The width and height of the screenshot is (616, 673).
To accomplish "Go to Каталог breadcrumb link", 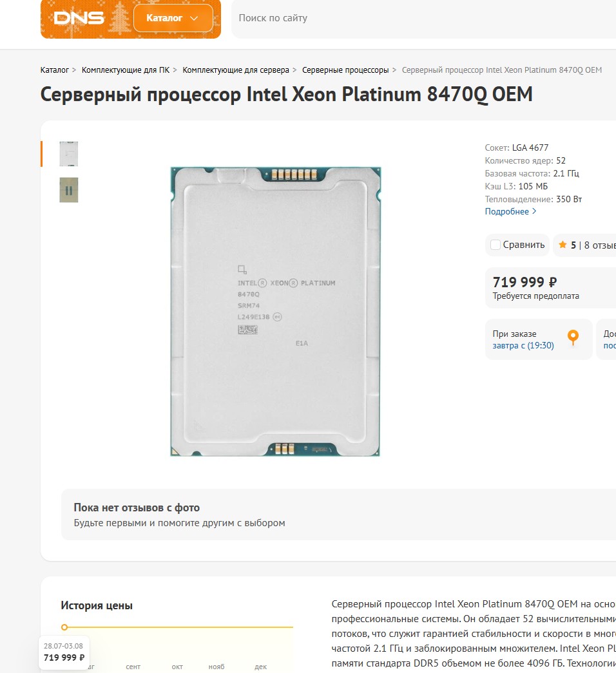I will [55, 70].
